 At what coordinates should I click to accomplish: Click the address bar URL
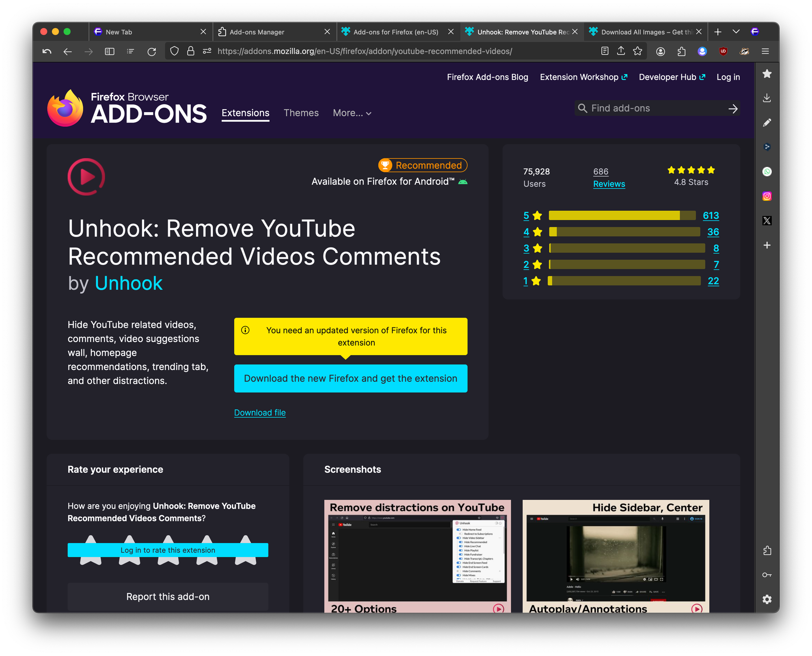(x=365, y=51)
